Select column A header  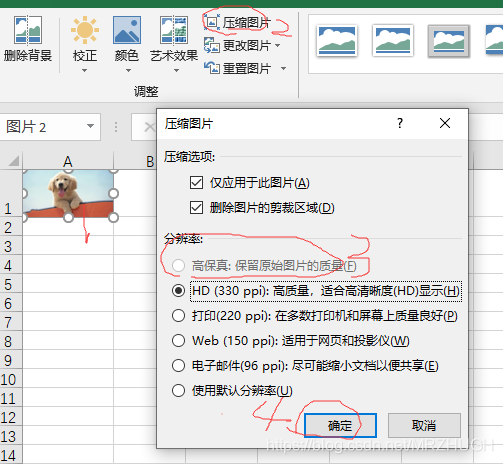pos(68,161)
